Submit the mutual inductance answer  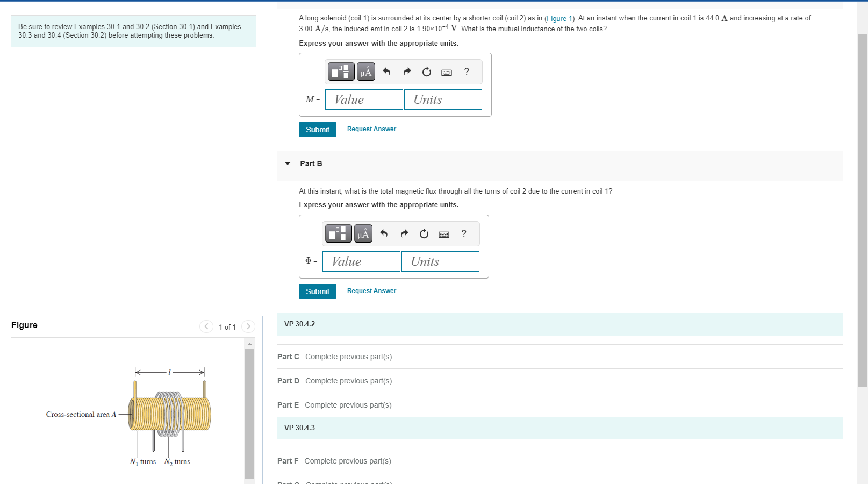pos(317,129)
